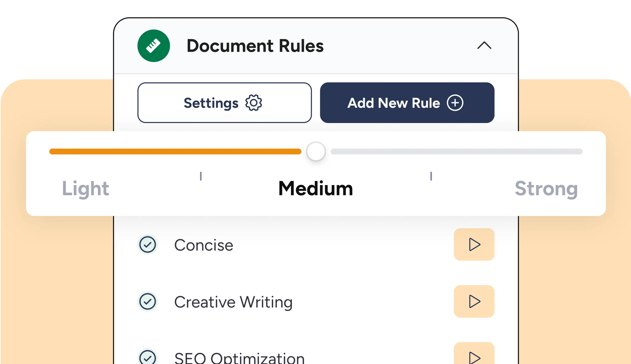
Task: Click the plus icon in Add New Rule
Action: tap(455, 103)
